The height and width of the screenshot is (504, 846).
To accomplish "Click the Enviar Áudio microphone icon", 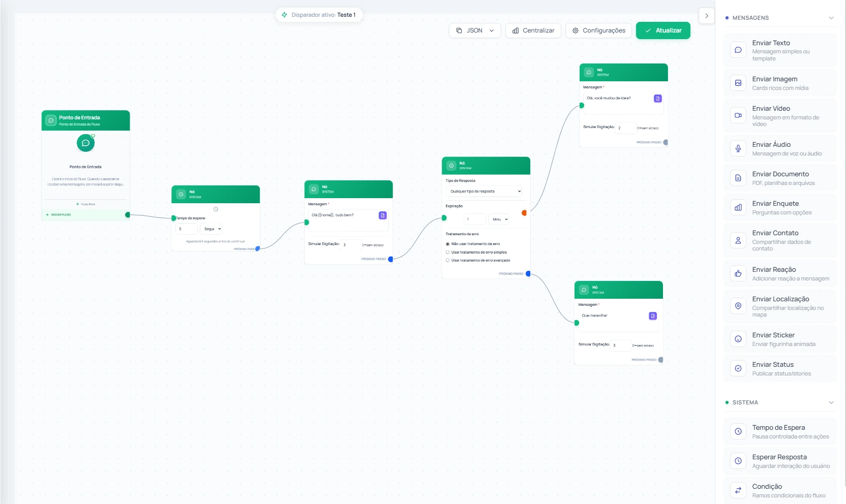I will [738, 148].
